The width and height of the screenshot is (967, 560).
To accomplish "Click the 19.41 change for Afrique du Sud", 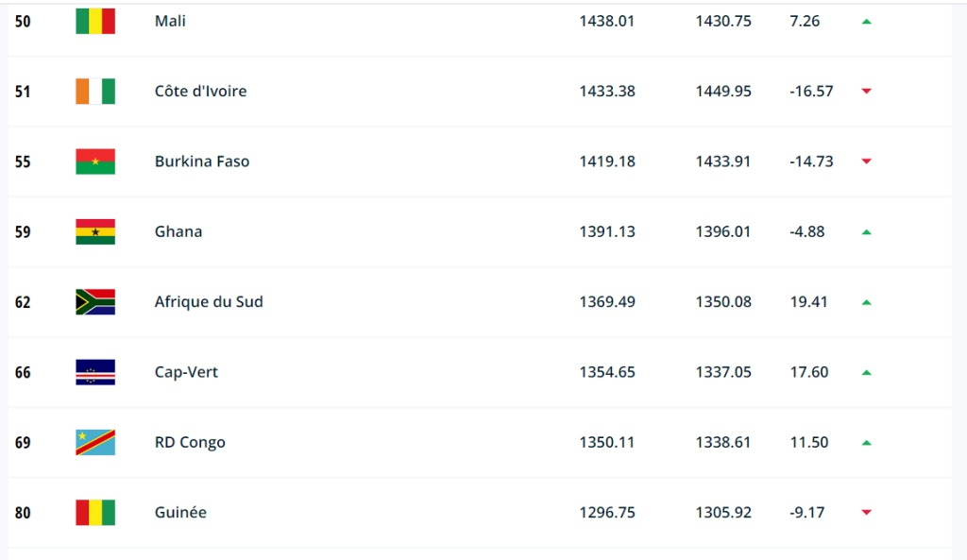I will [808, 301].
